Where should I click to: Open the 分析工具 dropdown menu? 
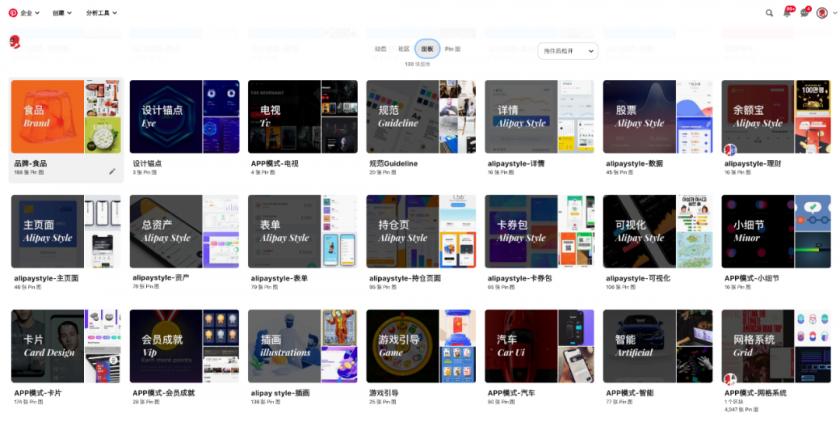[101, 13]
